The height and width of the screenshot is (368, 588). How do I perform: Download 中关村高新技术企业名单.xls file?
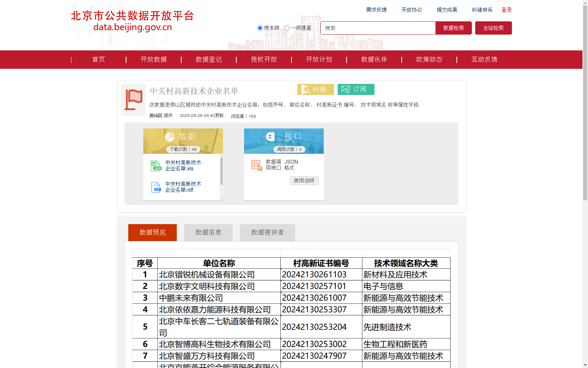tap(183, 166)
